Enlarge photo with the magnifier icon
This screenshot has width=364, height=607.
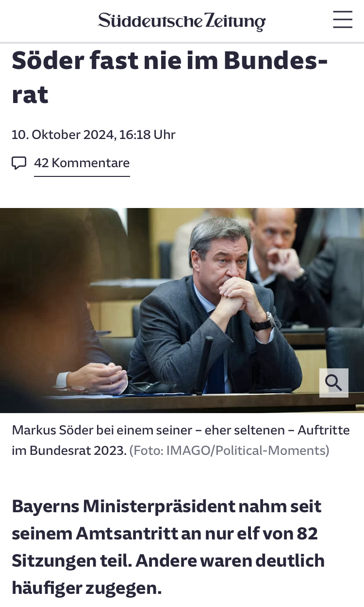click(334, 383)
